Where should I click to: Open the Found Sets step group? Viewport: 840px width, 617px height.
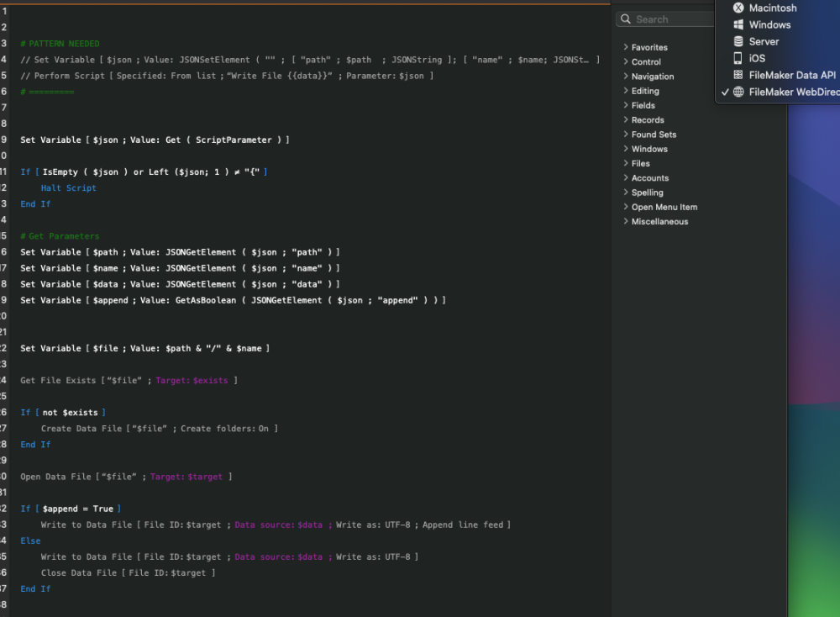click(x=654, y=134)
